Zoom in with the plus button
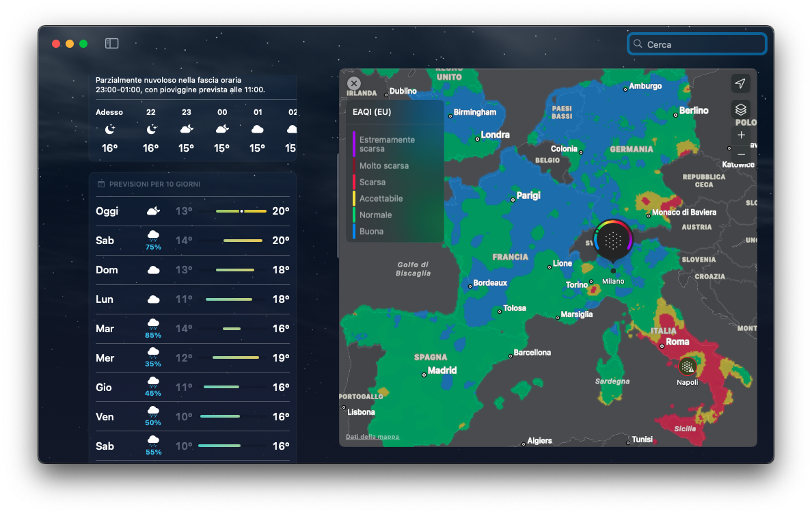 pyautogui.click(x=741, y=135)
